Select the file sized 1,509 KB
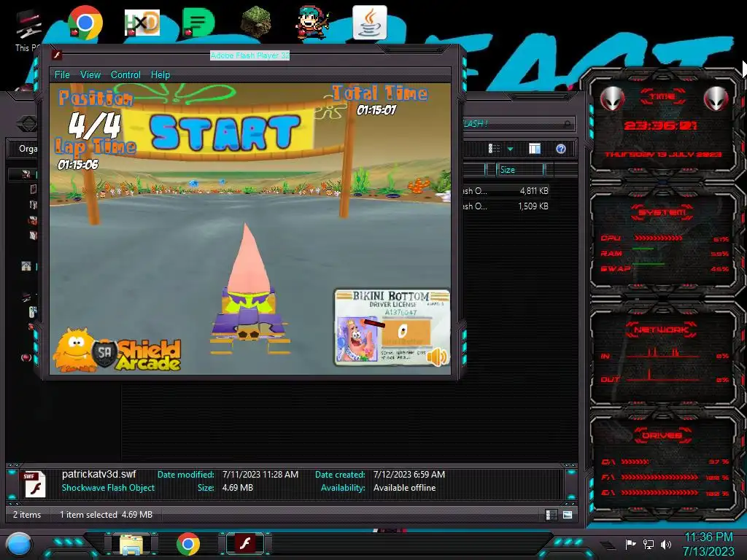 506,206
